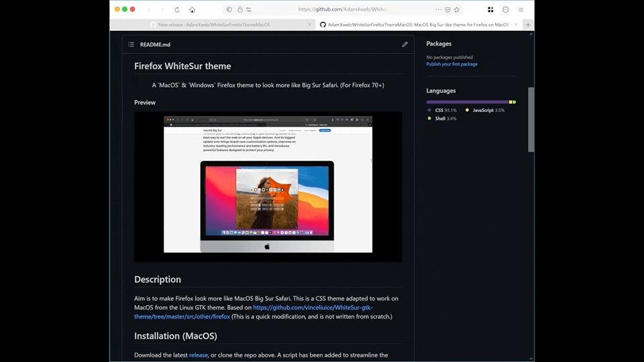The image size is (644, 362).
Task: Reload the current page
Action: pos(177,9)
